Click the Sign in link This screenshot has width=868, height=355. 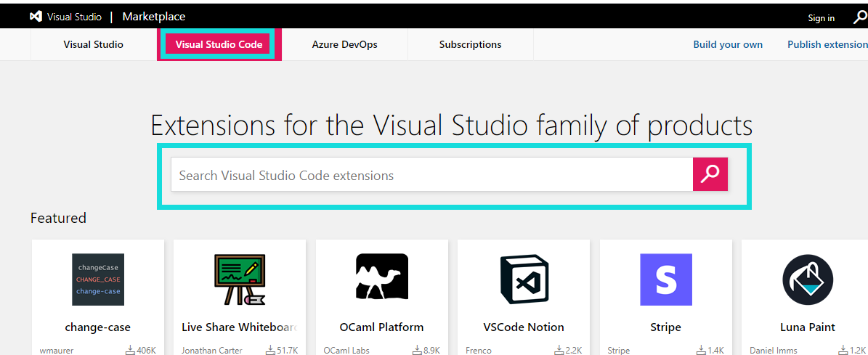821,18
